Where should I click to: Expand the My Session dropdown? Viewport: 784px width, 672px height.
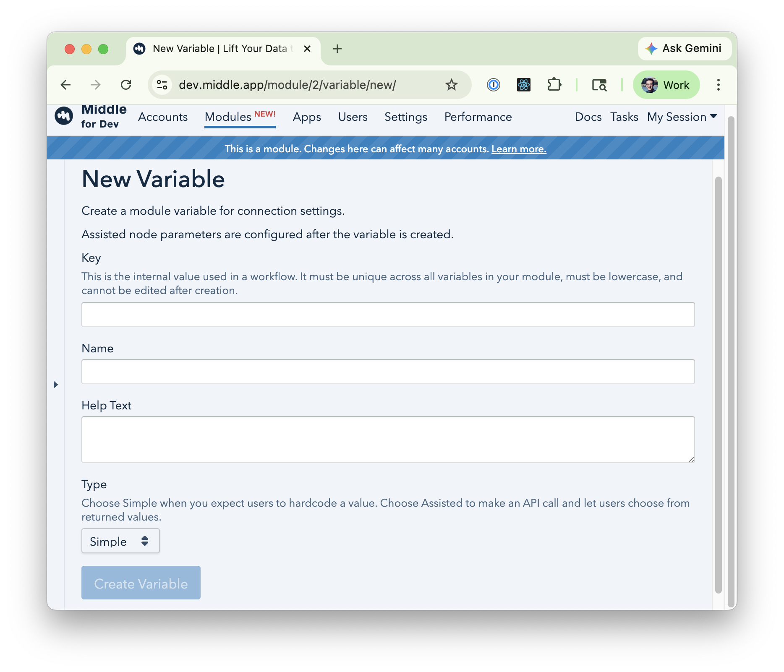(682, 117)
